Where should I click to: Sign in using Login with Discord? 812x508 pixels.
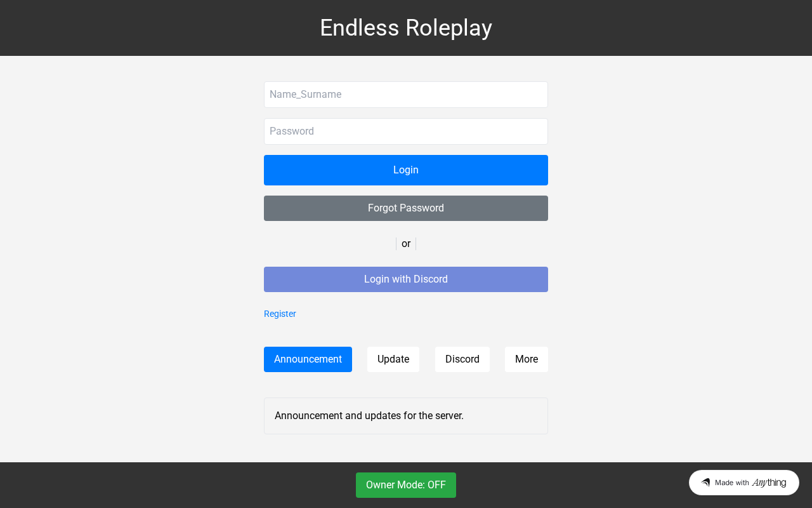point(406,279)
